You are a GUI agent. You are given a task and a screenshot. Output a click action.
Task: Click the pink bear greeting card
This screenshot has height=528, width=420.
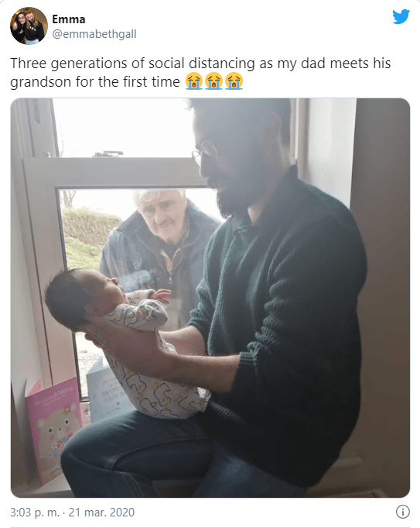[x=54, y=430]
